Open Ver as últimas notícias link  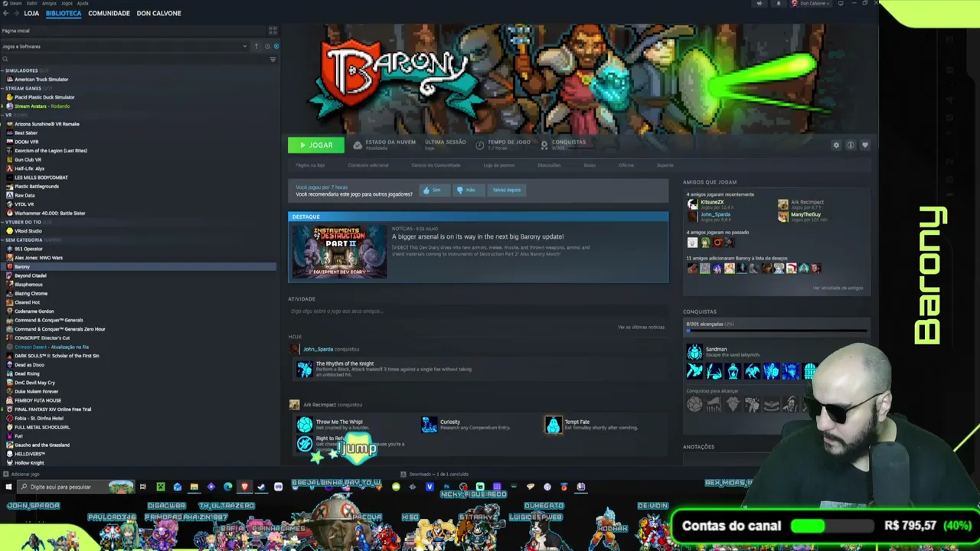(641, 328)
